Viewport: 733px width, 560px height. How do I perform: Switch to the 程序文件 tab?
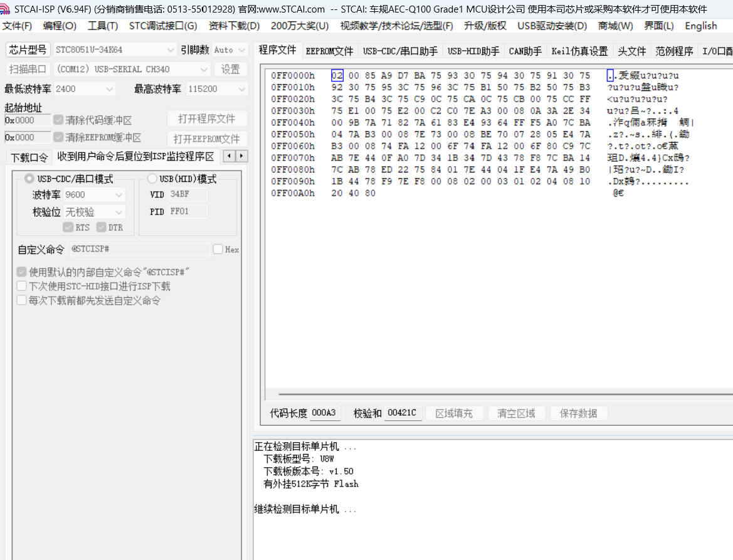tap(277, 50)
